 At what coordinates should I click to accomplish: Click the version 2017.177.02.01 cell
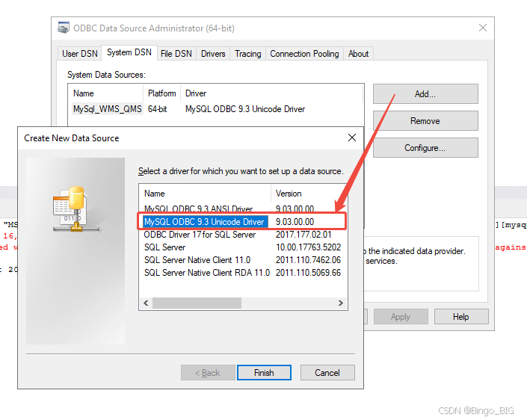click(303, 235)
